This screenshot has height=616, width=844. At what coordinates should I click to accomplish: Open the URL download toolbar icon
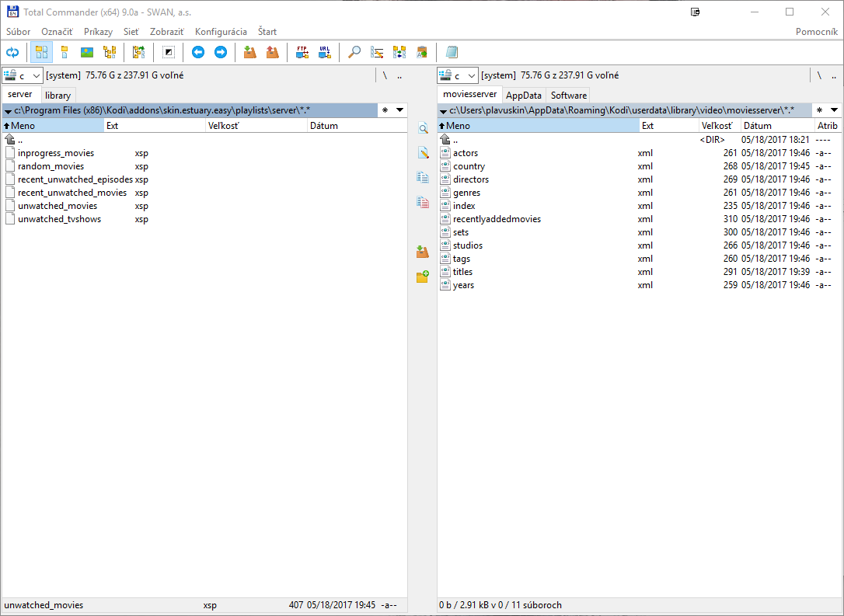coord(324,52)
